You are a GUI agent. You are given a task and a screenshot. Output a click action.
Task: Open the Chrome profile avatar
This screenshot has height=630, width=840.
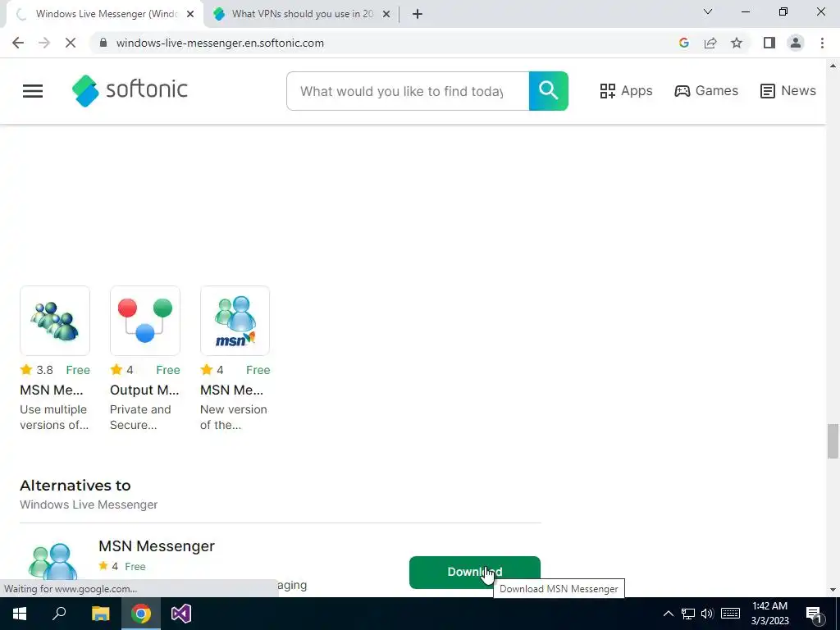[x=796, y=43]
